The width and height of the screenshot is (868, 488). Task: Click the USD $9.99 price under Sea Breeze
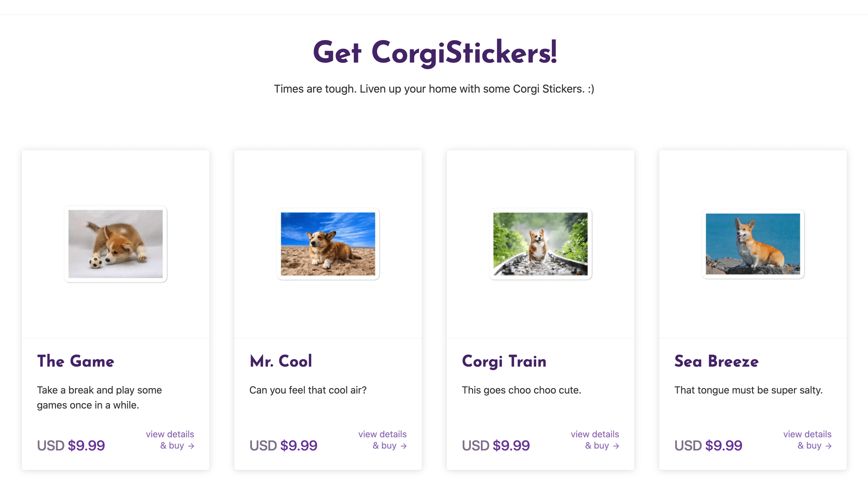click(x=708, y=445)
